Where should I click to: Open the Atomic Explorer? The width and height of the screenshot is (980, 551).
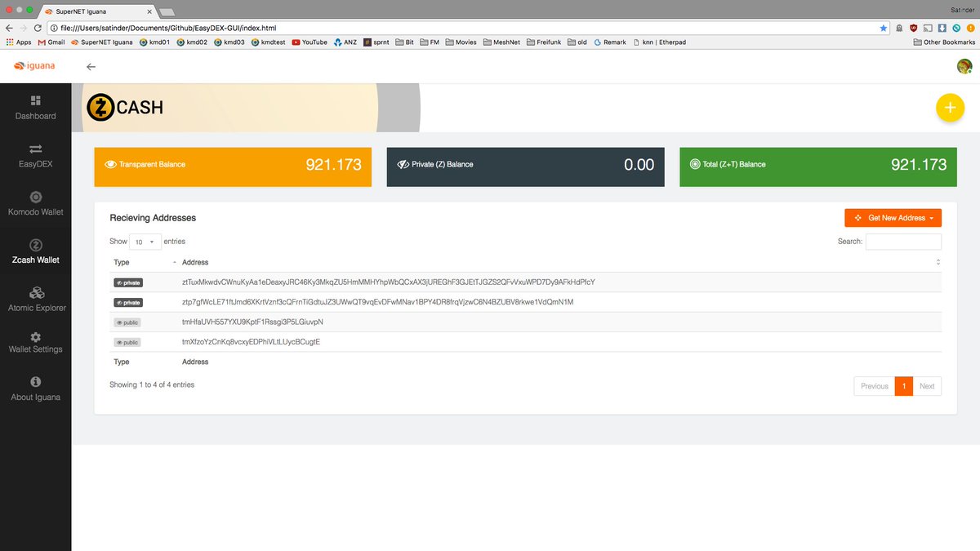pyautogui.click(x=35, y=300)
